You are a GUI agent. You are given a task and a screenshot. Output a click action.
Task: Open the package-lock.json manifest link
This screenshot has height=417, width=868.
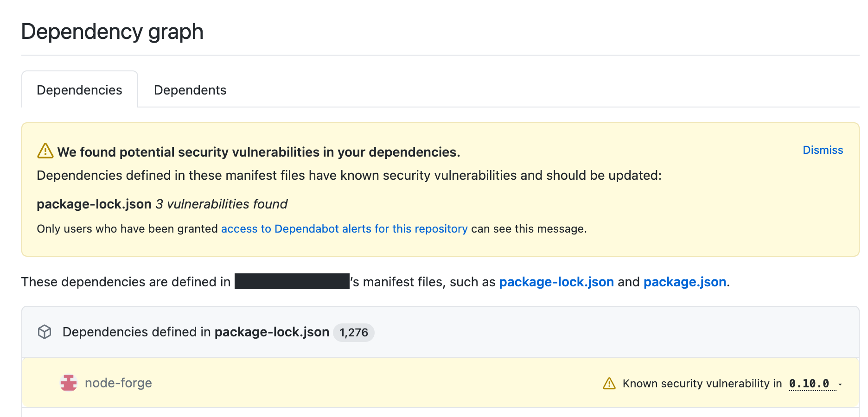click(556, 281)
